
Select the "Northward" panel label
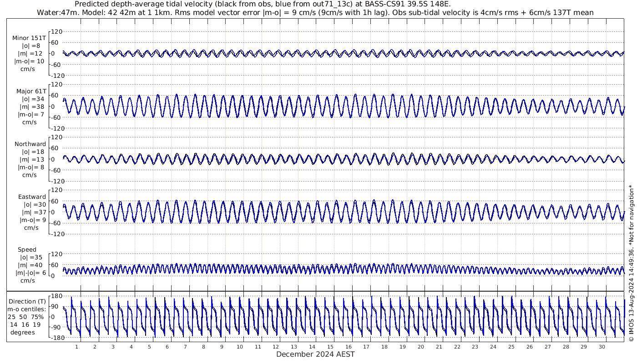[x=30, y=144]
